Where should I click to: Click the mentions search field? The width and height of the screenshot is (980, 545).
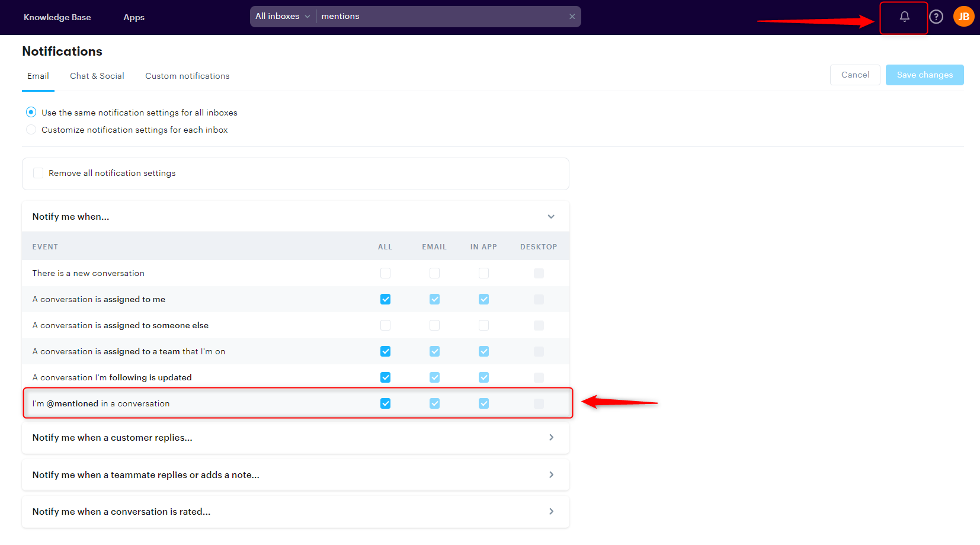(441, 17)
